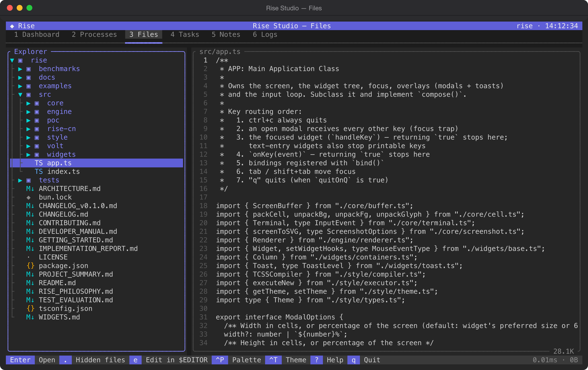Open the 4 Tasks tab
The width and height of the screenshot is (588, 370).
(185, 35)
